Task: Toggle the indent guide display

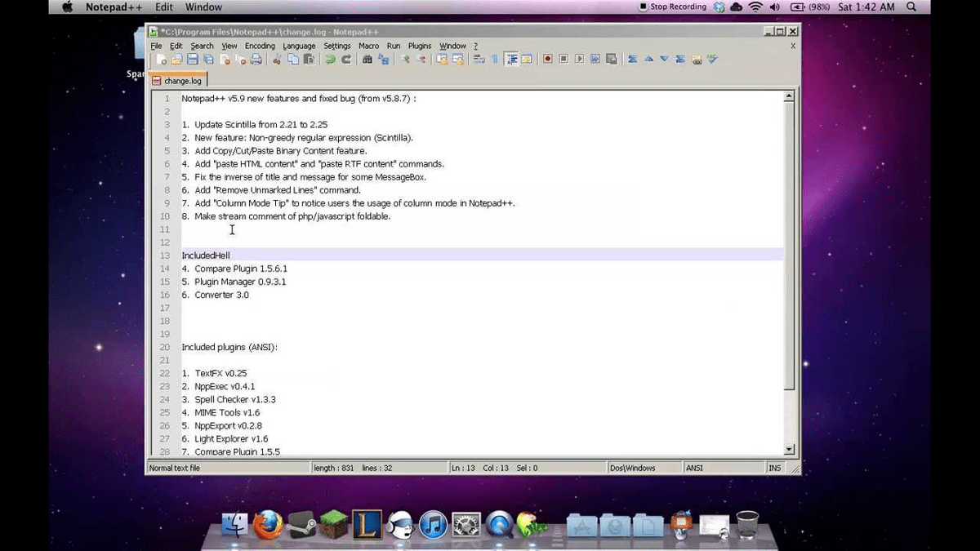Action: 512,59
